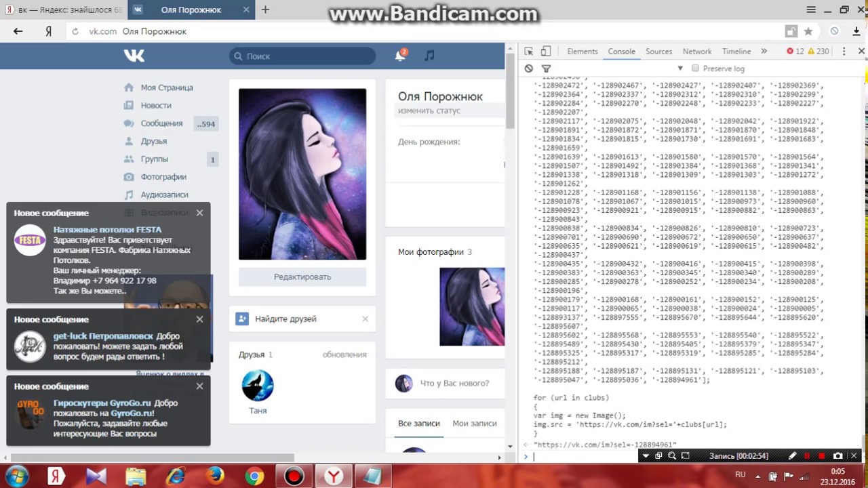Screen dimensions: 868x488
Task: Switch to Network tab
Action: (x=697, y=52)
